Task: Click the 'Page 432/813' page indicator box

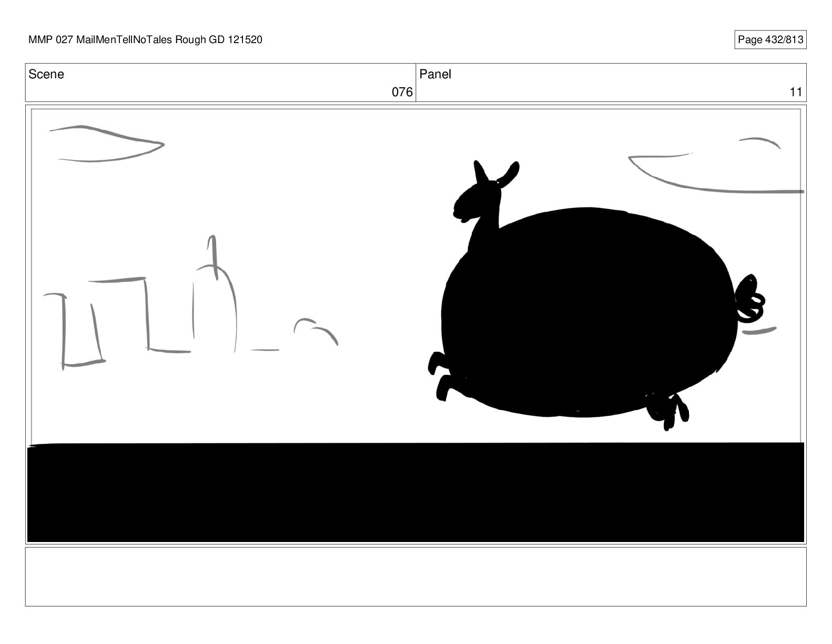Action: coord(770,40)
